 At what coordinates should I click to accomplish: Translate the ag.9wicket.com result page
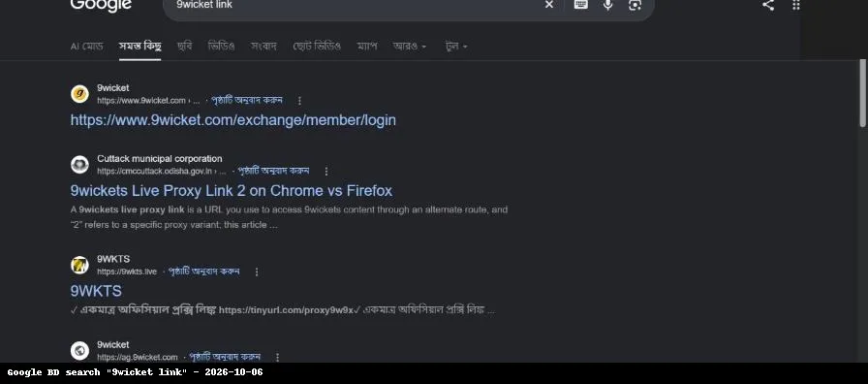pos(225,357)
